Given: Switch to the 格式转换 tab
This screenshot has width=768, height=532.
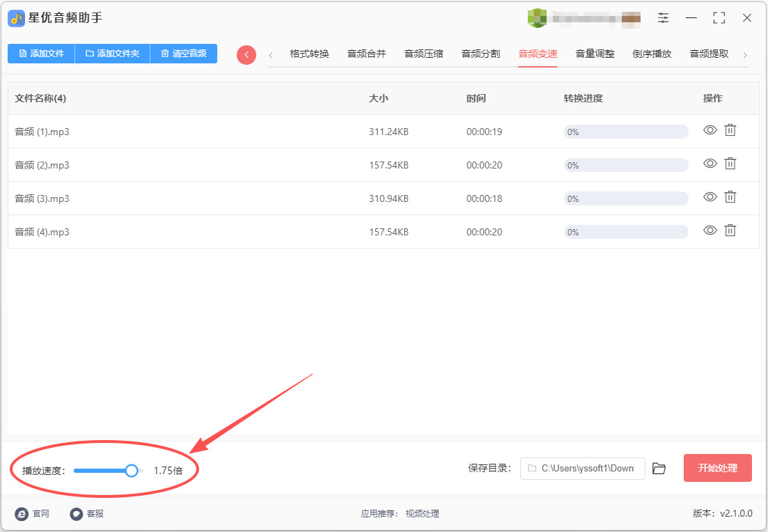Looking at the screenshot, I should pyautogui.click(x=310, y=54).
